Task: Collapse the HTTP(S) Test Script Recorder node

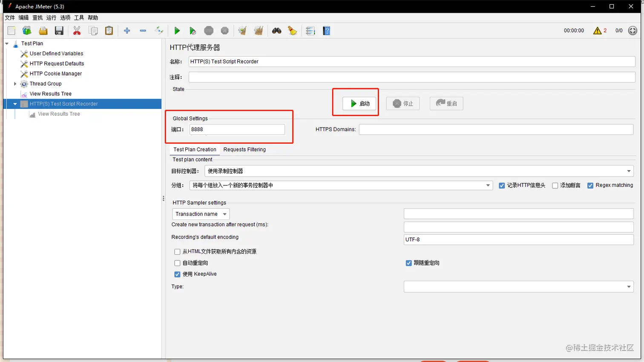Action: click(x=15, y=104)
